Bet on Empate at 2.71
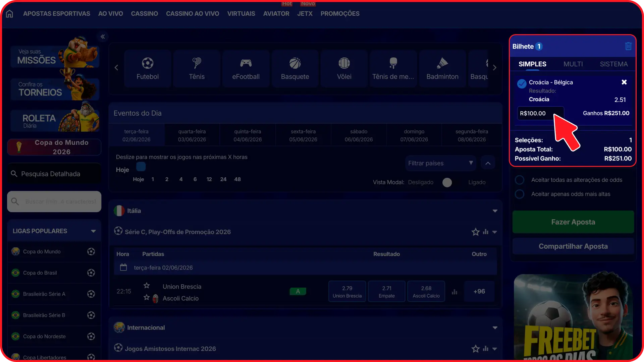Image resolution: width=644 pixels, height=362 pixels. [387, 292]
